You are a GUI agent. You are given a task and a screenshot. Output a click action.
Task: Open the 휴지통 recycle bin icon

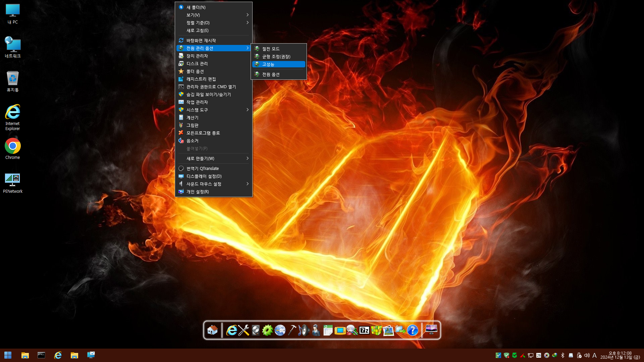[x=13, y=81]
